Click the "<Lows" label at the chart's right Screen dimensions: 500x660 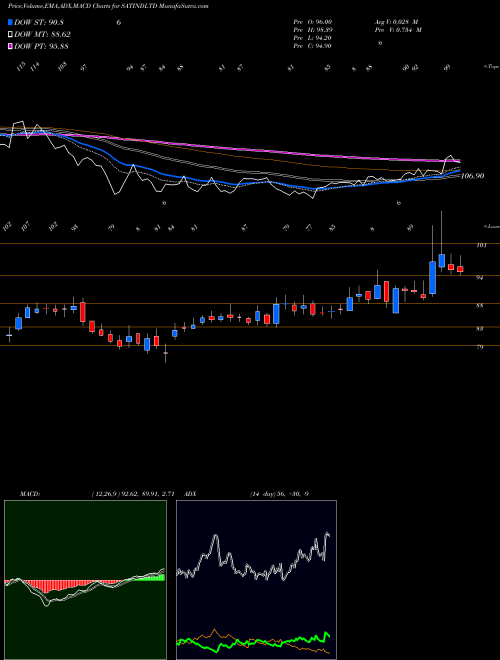(491, 226)
